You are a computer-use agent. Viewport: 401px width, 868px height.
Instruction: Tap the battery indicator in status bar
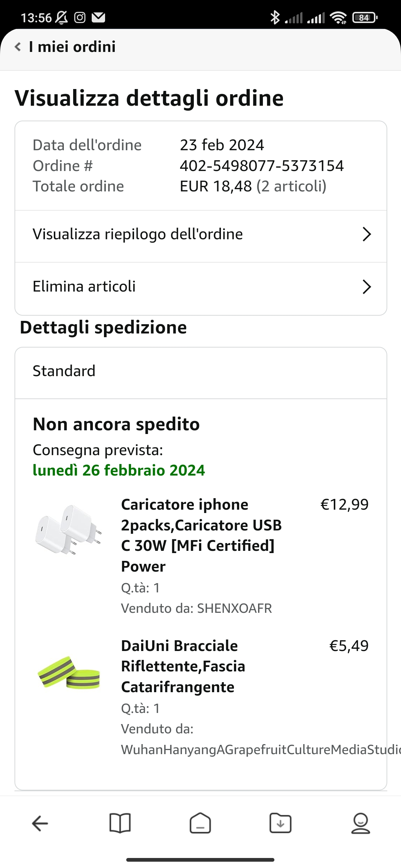(x=365, y=17)
